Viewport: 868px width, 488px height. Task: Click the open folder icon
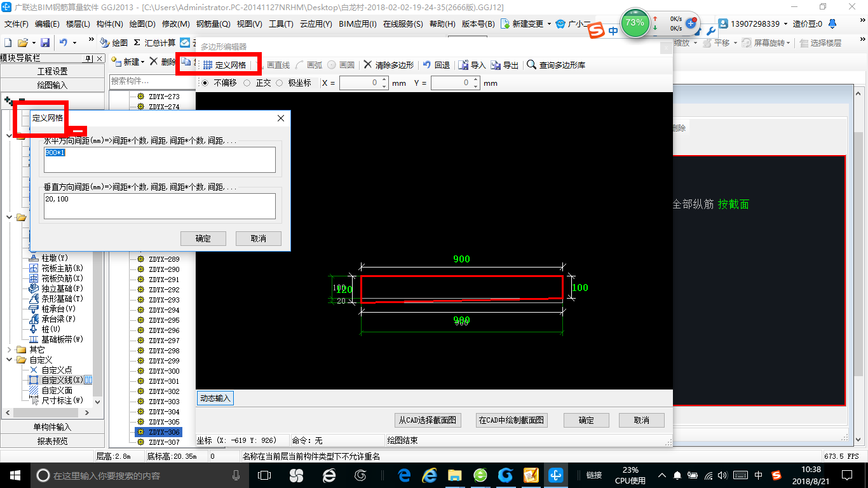click(22, 43)
